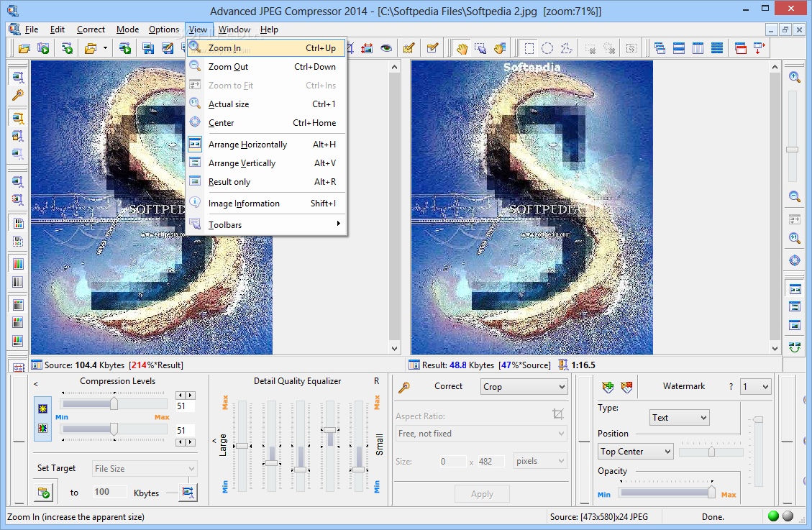Screen dimensions: 812x530
Task: Click source pane scroll down arrow
Action: (x=395, y=349)
